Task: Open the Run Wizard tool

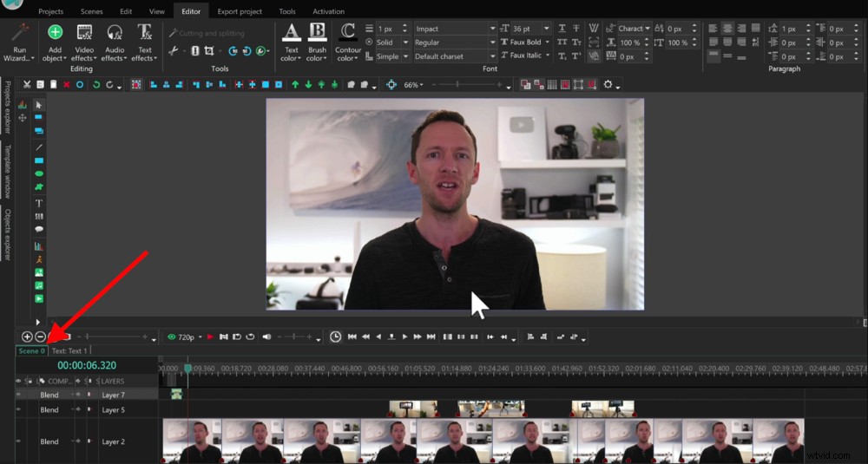Action: click(19, 42)
